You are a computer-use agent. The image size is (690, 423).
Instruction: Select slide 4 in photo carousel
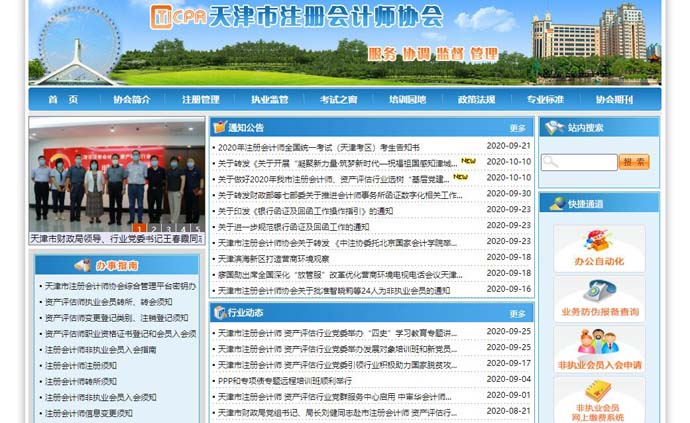[x=183, y=228]
